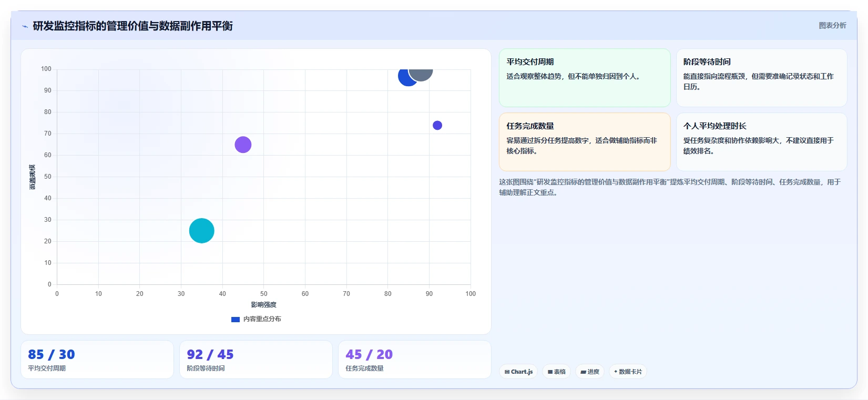Select the cyan bubble on the scatter chart

click(x=201, y=231)
